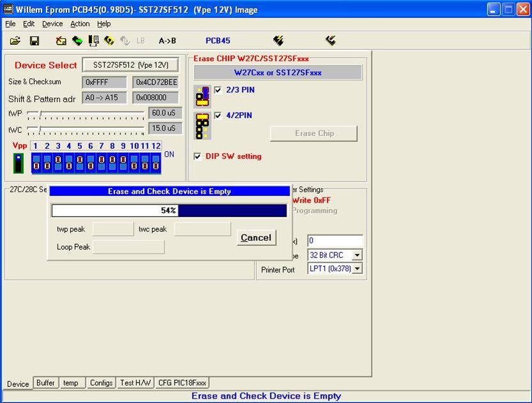Click the 2/3 PIN jumper diagram icon
Screen dimensions: 532x403
(x=202, y=96)
